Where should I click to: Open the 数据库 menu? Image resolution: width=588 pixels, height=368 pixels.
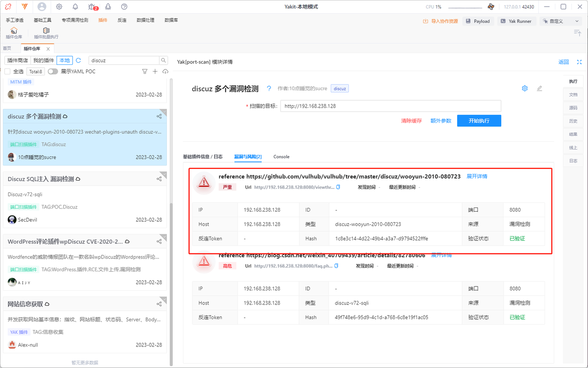(x=171, y=20)
